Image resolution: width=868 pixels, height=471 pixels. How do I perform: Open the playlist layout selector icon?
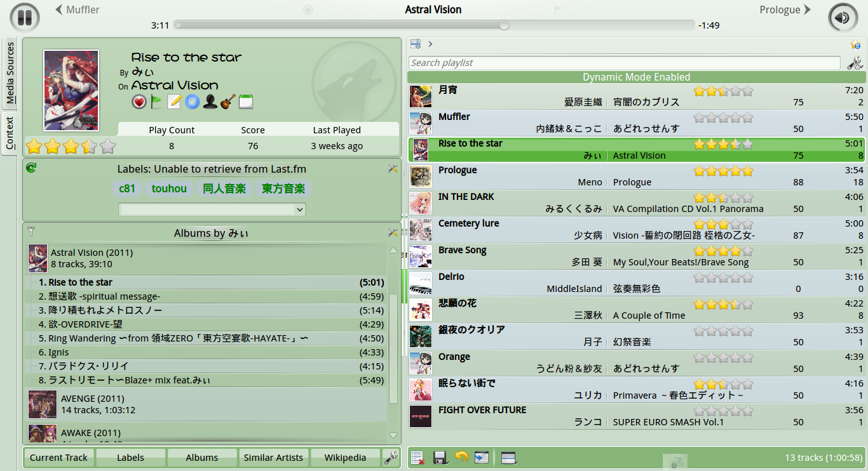(509, 457)
